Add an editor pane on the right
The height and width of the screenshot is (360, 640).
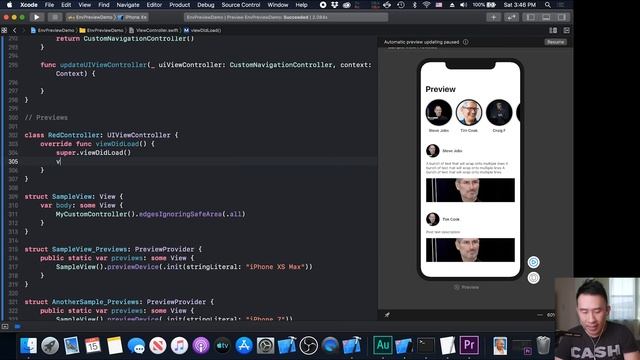click(567, 30)
